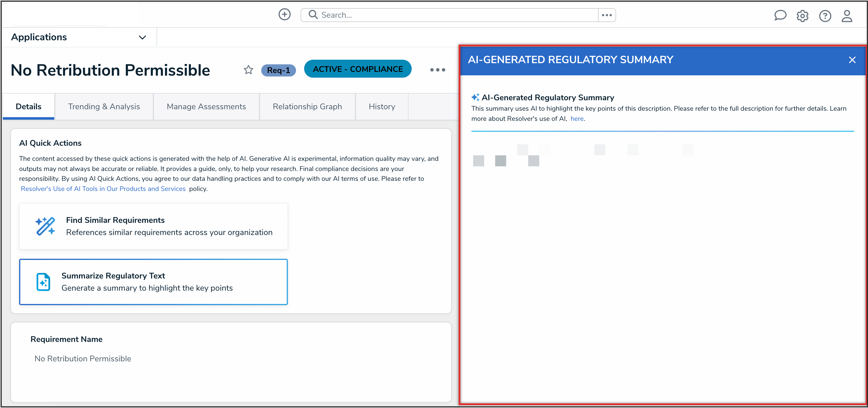
Task: Expand the Applications dropdown
Action: pos(142,37)
